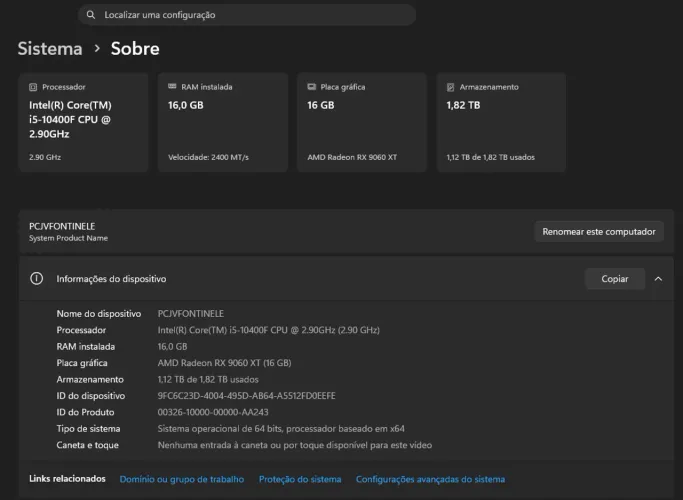The image size is (683, 500).
Task: Click the 'Nome do dispositivo' label
Action: 99,314
